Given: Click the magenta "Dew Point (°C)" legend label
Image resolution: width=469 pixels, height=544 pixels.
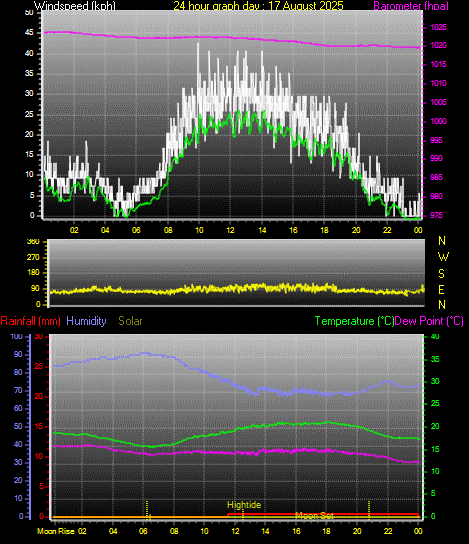Looking at the screenshot, I should pyautogui.click(x=429, y=321).
